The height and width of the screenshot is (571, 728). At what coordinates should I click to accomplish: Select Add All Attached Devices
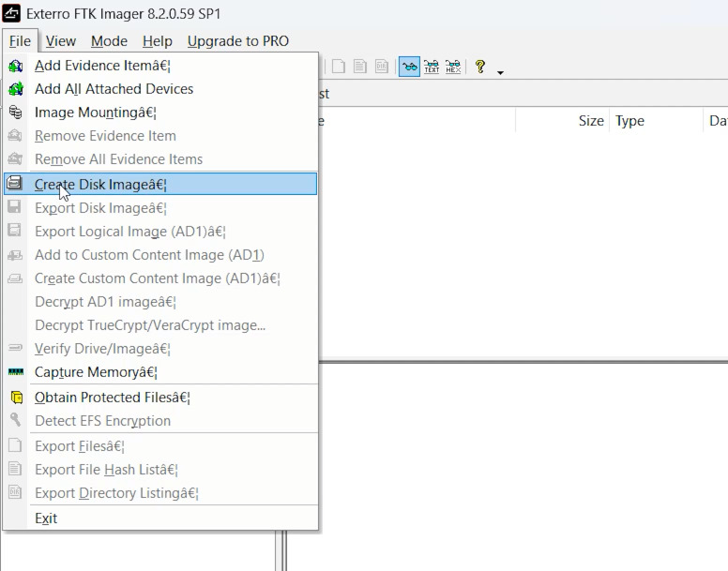click(160, 89)
